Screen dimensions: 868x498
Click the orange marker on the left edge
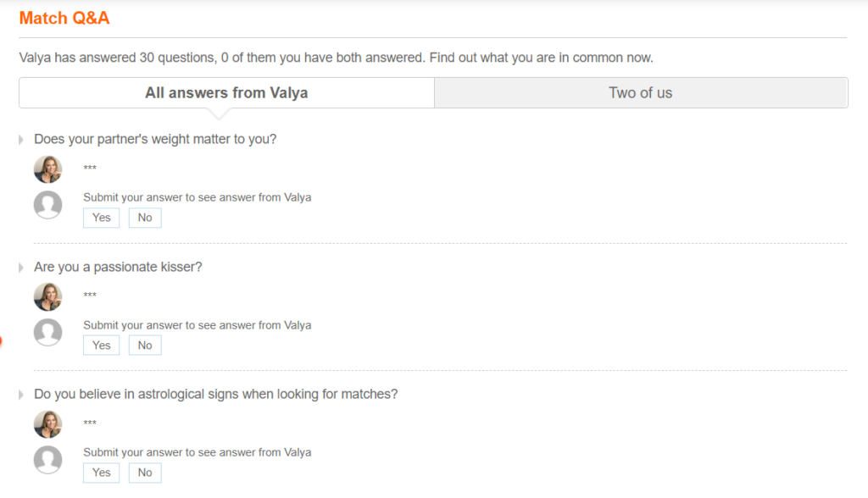(x=2, y=342)
